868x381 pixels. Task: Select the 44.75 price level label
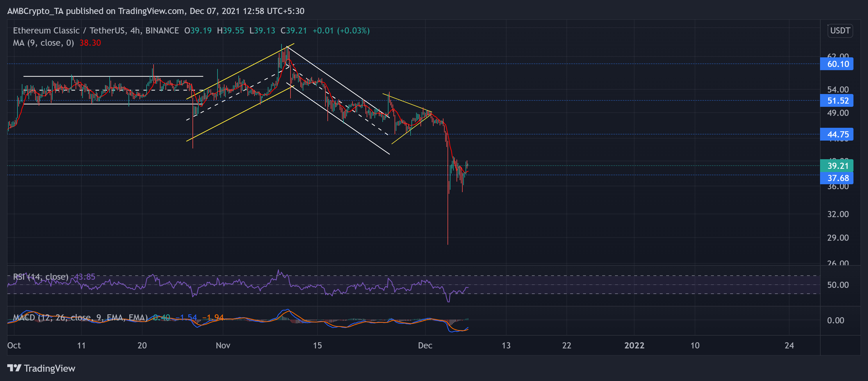click(x=837, y=134)
